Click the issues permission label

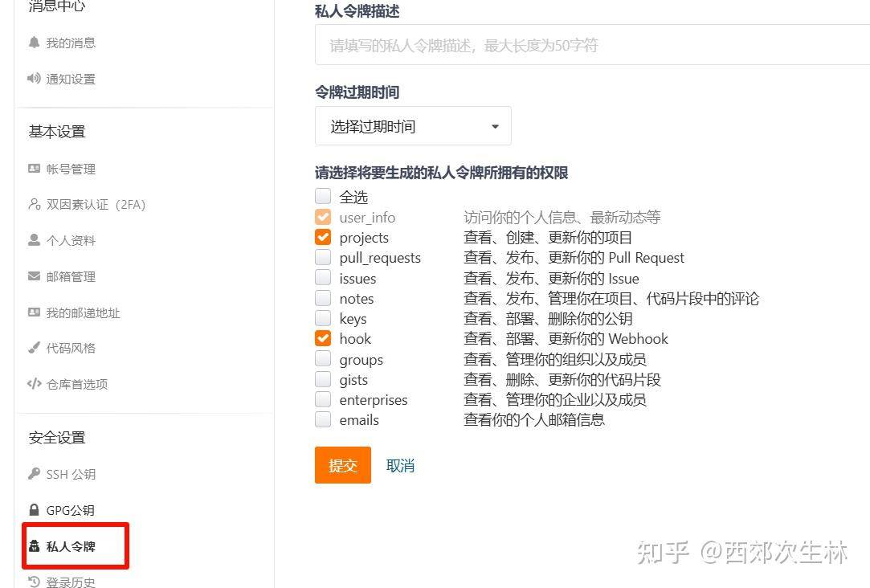357,279
